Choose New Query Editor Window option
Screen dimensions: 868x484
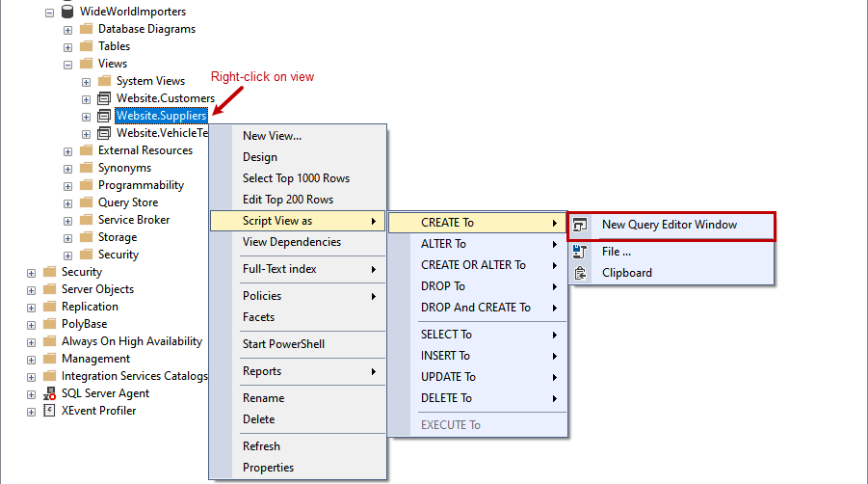point(671,225)
